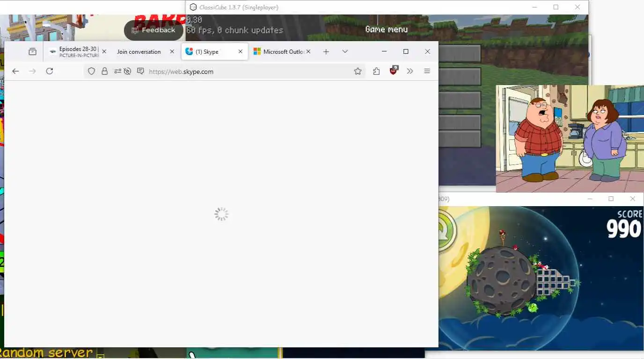
Task: Switch to the Join conversation tab
Action: (139, 52)
